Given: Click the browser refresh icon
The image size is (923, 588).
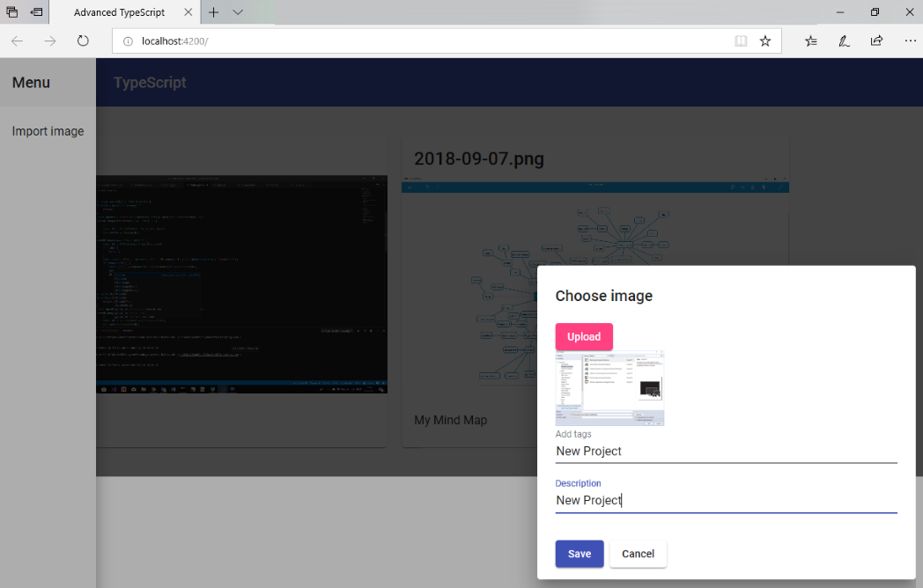Looking at the screenshot, I should 83,40.
